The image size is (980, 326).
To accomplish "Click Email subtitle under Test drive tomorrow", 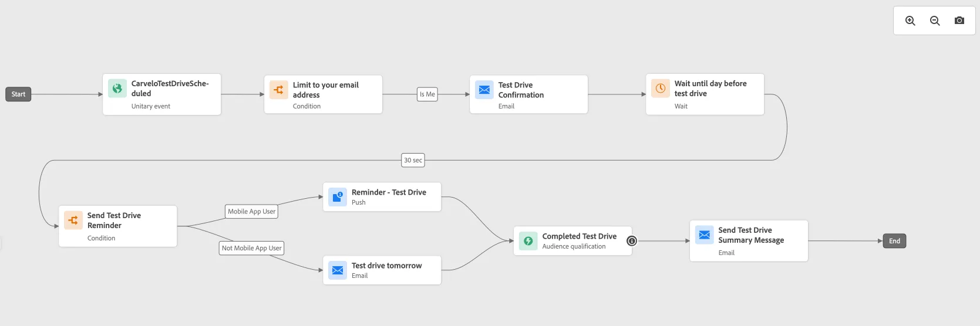I will 359,276.
